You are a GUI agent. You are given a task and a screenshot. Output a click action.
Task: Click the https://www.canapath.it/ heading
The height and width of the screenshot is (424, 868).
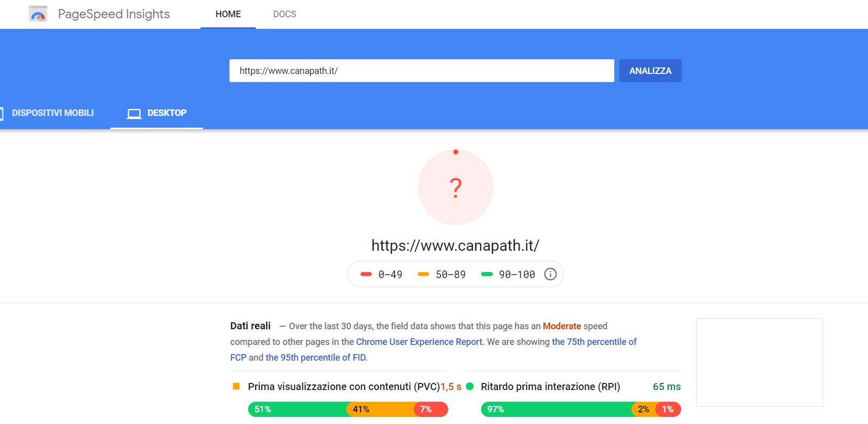coord(455,246)
